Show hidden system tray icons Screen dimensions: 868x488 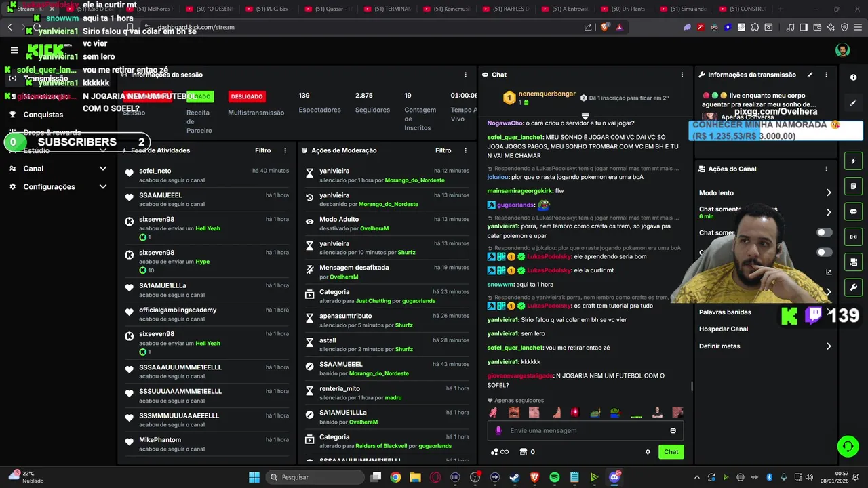click(698, 477)
